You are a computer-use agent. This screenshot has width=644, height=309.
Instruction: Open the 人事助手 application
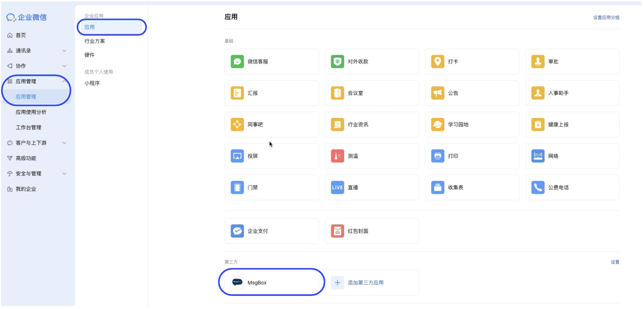click(572, 93)
